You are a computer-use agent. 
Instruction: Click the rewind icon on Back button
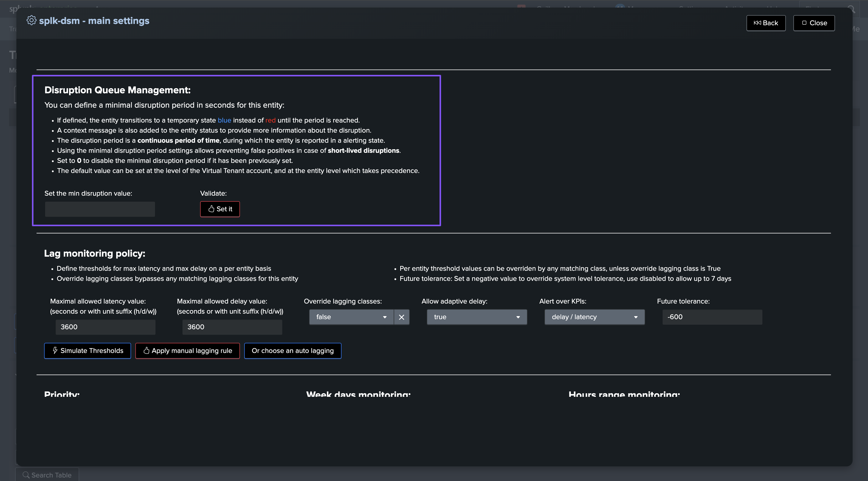757,23
